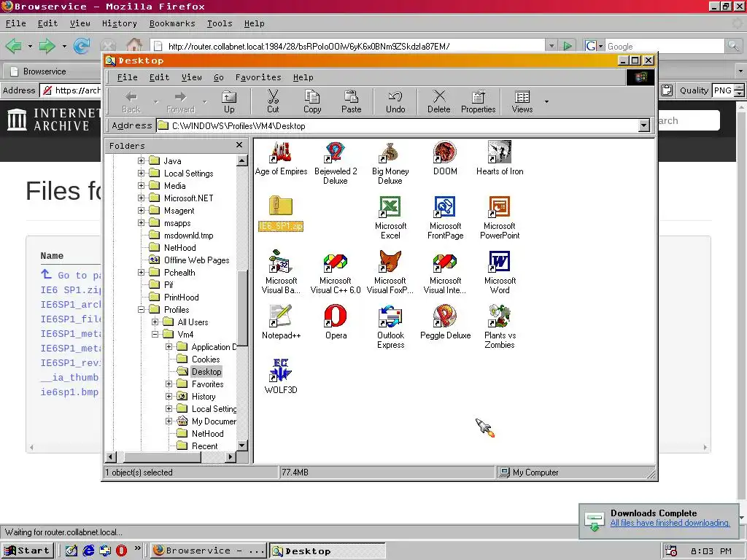
Task: Open the Edit menu in Desktop window
Action: 159,77
